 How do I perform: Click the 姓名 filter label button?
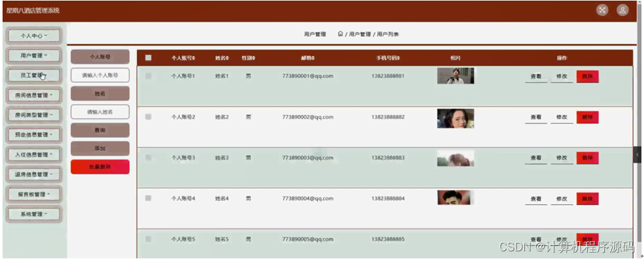point(100,93)
